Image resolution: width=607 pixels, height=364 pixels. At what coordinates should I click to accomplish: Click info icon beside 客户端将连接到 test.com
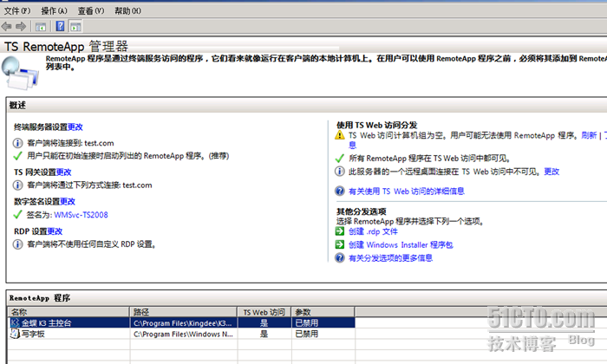pos(17,143)
